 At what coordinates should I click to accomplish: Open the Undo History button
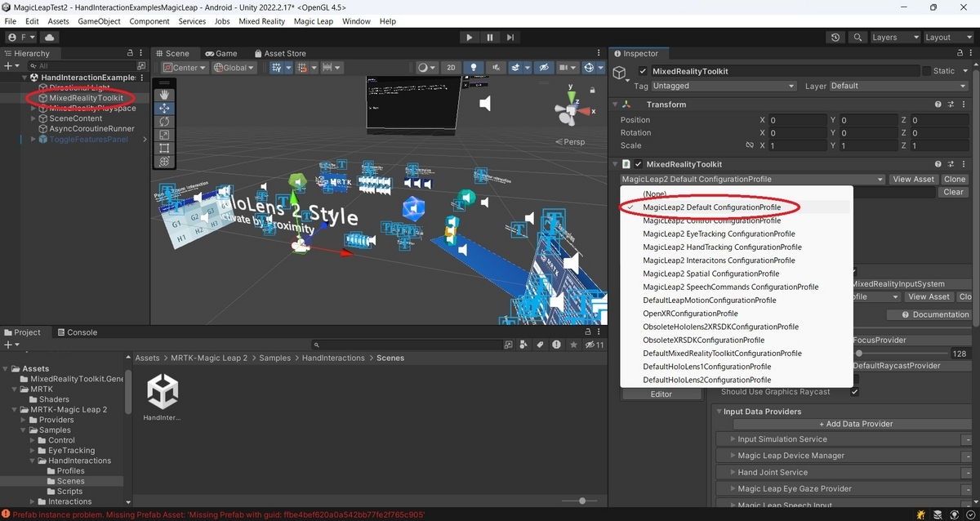[x=835, y=38]
